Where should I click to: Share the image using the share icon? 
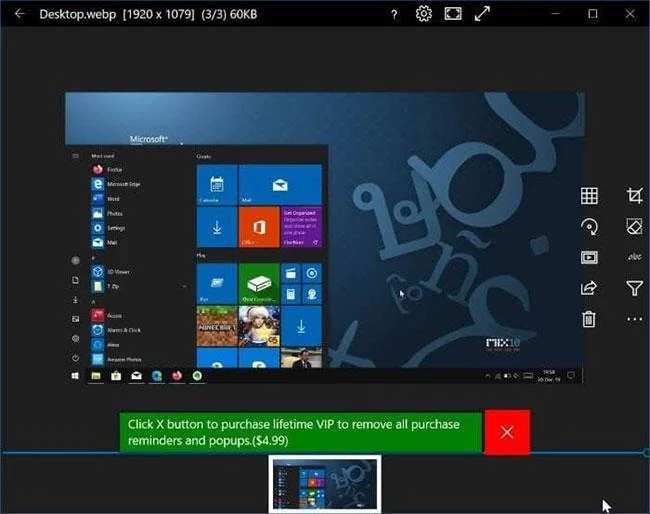(x=589, y=288)
